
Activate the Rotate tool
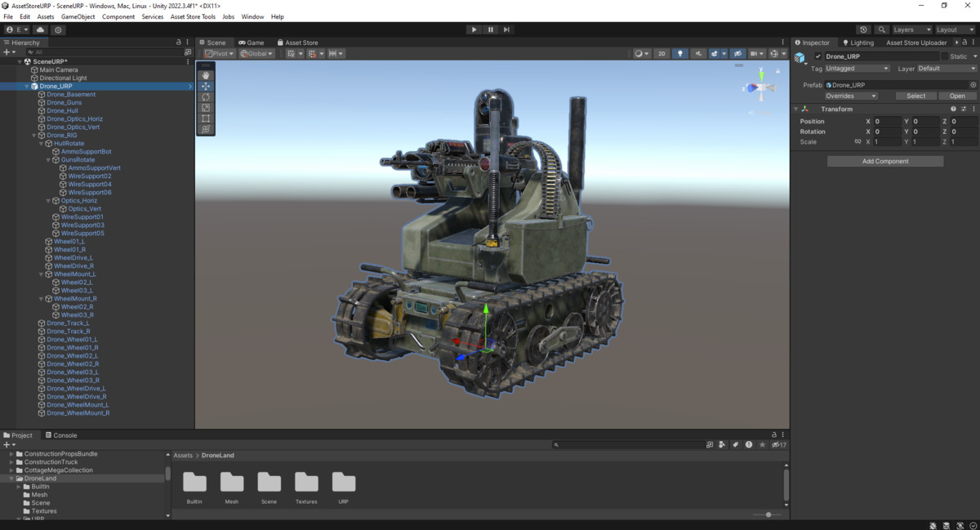205,96
